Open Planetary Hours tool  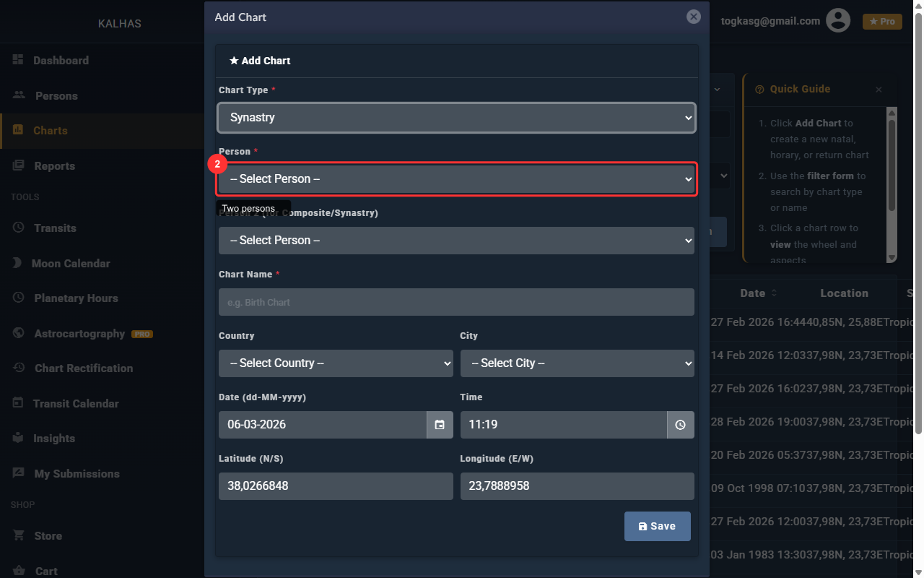[76, 298]
